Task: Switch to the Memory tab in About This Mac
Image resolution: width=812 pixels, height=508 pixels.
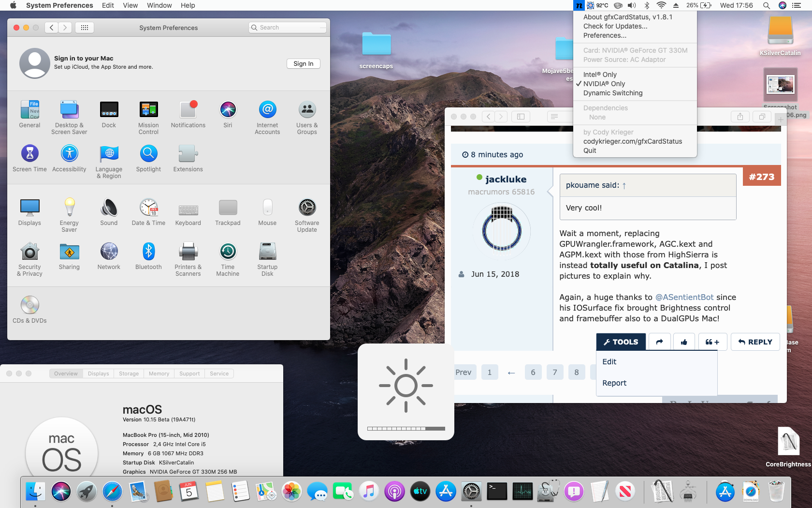Action: tap(159, 374)
